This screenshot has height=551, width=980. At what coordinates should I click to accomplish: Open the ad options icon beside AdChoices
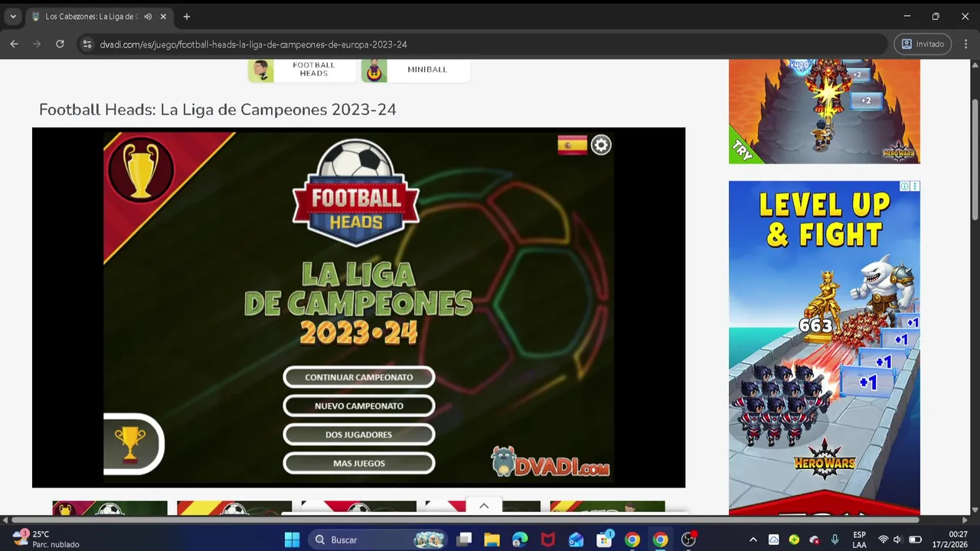coord(915,186)
